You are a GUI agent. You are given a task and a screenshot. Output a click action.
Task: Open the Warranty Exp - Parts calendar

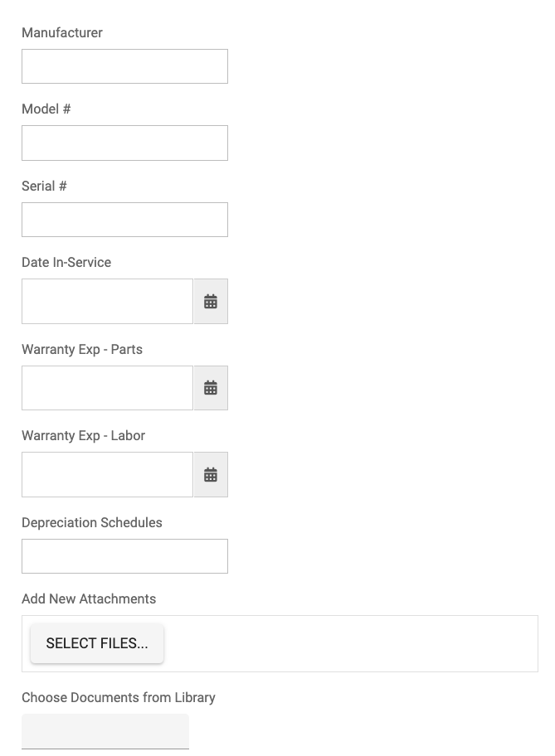[211, 388]
